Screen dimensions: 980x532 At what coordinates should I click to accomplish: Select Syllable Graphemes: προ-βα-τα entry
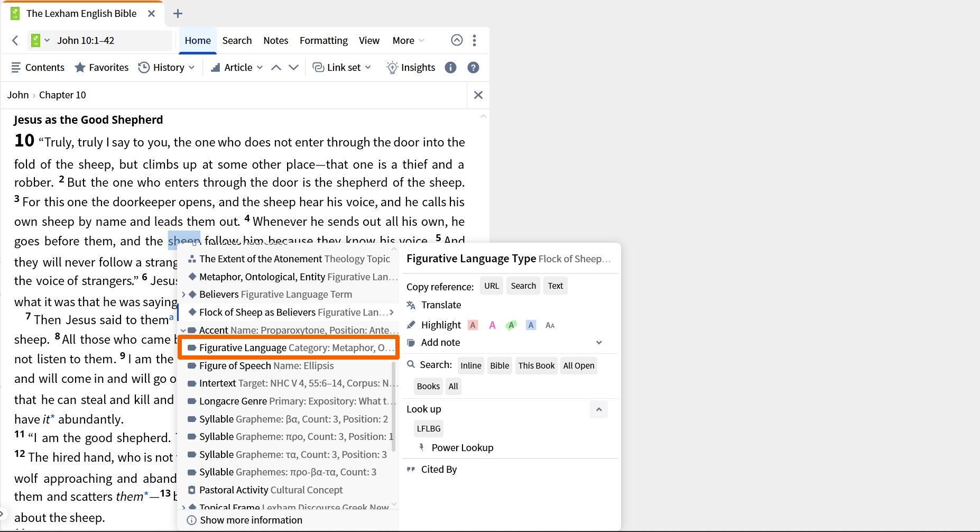(x=289, y=472)
